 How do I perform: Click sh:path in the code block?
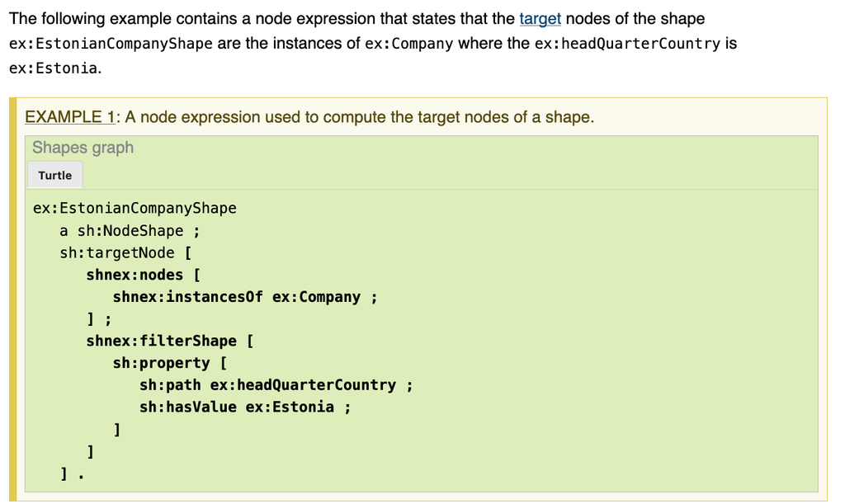[x=170, y=385]
